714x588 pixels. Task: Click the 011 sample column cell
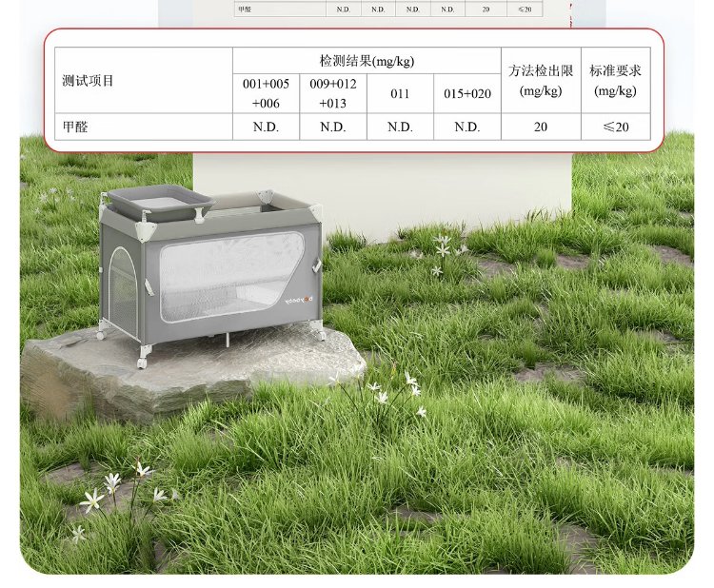(400, 93)
